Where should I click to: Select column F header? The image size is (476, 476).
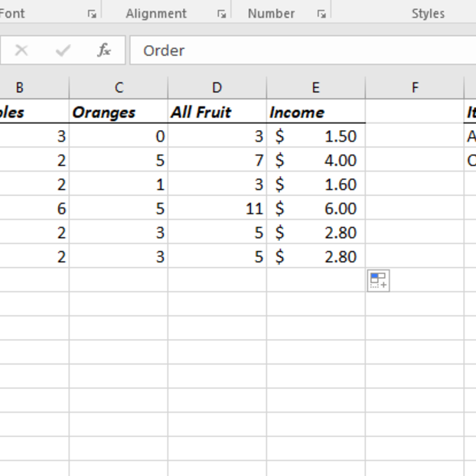tap(415, 87)
